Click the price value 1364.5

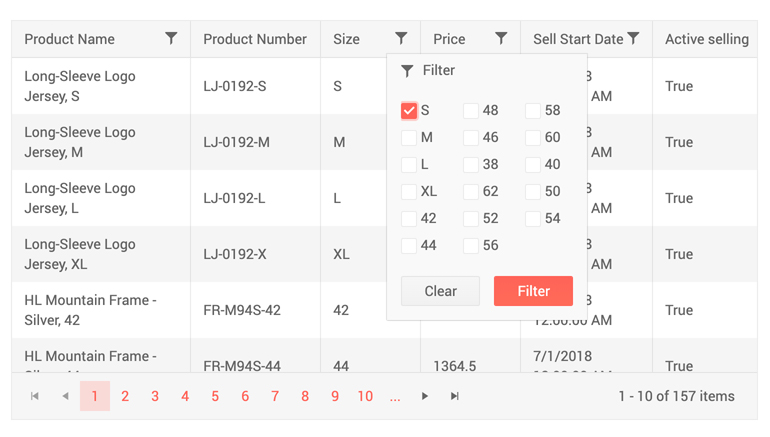(x=454, y=365)
